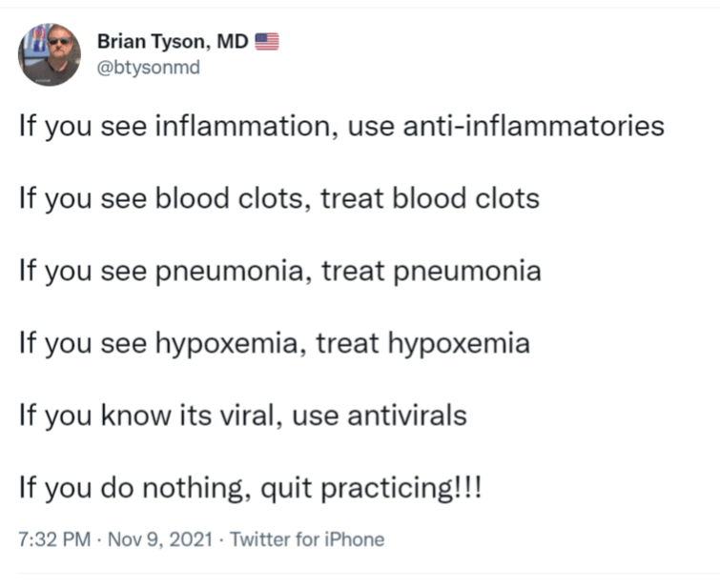The height and width of the screenshot is (588, 720).
Task: Open Brian Tyson's profile picture
Action: [x=49, y=54]
